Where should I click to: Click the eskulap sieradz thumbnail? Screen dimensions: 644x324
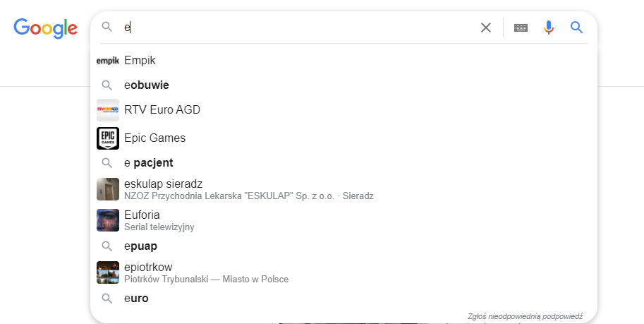coord(108,189)
